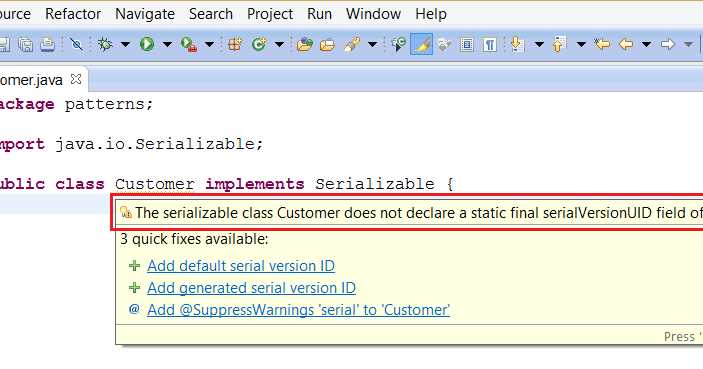
Task: Toggle the Word Wrap icon
Action: pos(444,44)
